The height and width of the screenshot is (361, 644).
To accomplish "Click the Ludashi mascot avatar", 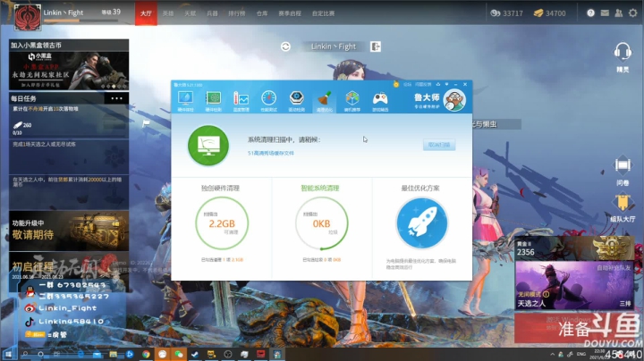I will 454,100.
